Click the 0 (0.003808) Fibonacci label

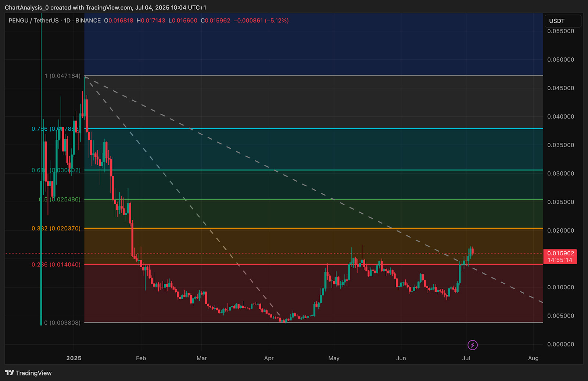(62, 323)
